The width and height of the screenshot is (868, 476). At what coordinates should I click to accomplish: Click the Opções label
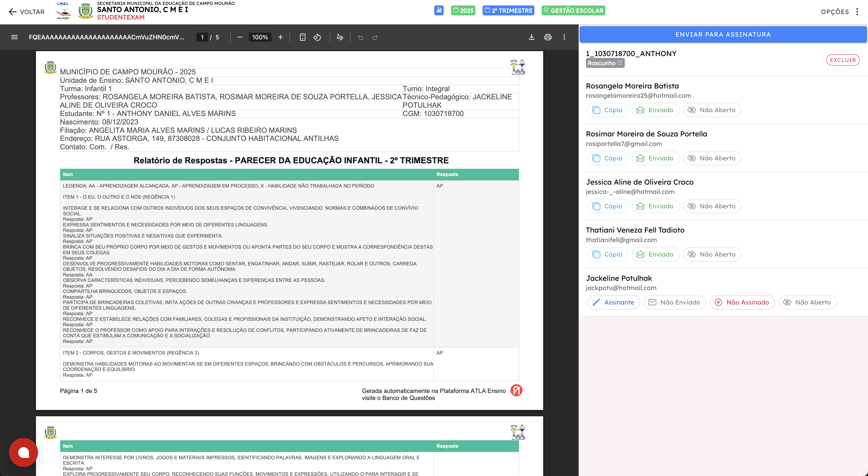tap(835, 12)
